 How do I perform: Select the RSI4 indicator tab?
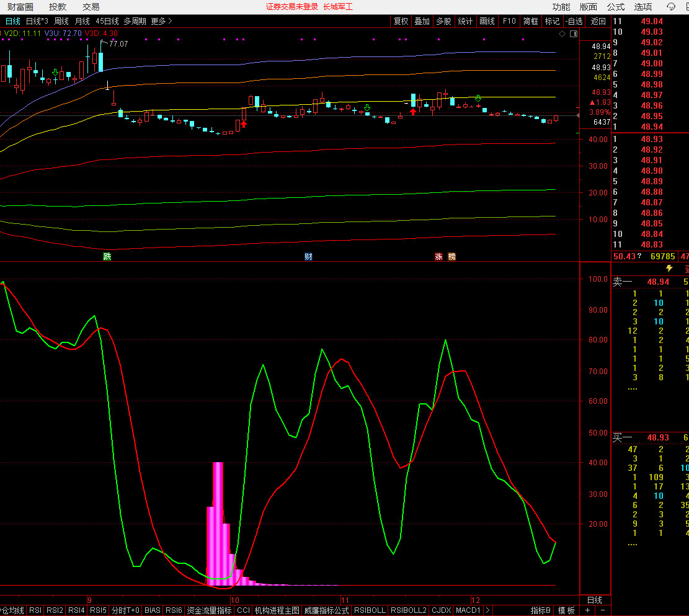click(76, 610)
